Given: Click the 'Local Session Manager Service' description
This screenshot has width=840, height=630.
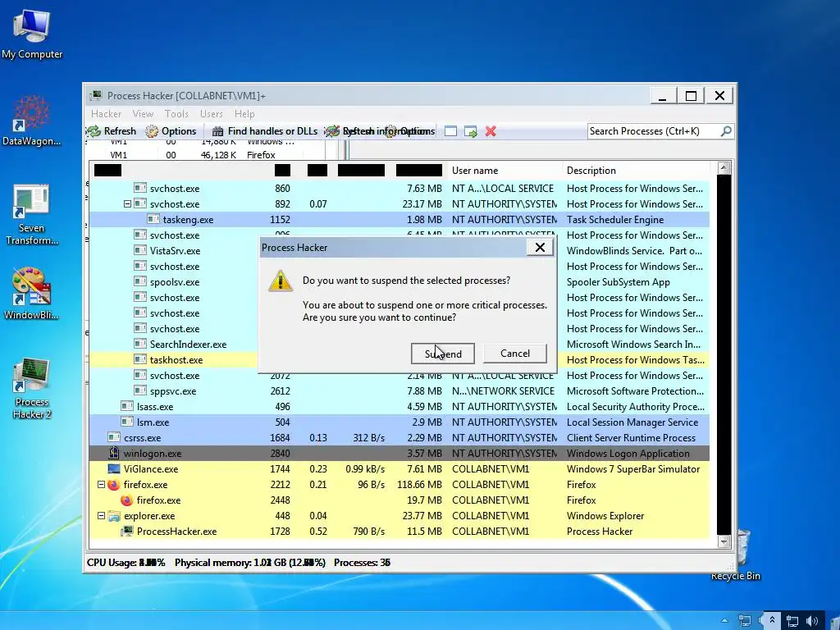Looking at the screenshot, I should point(632,422).
